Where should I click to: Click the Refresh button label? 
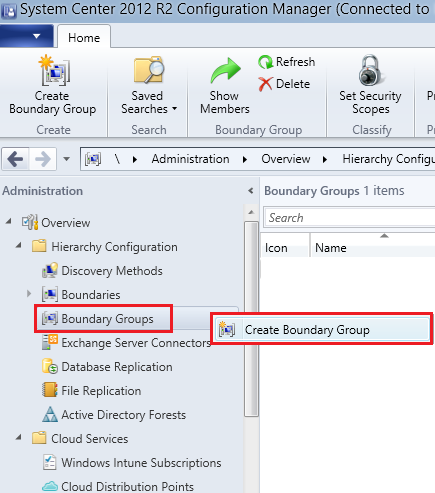[x=295, y=62]
